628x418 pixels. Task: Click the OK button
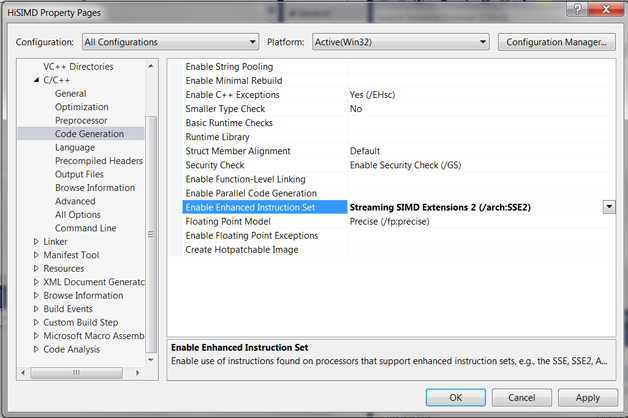pos(456,398)
